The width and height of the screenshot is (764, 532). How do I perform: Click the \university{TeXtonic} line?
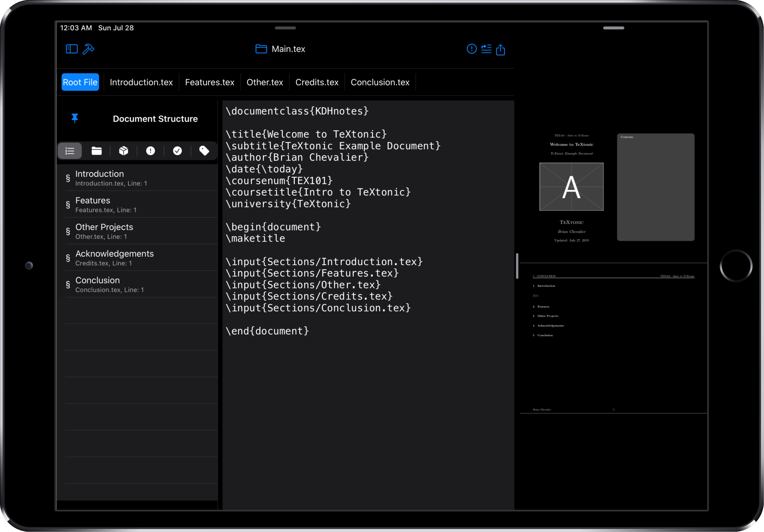288,204
